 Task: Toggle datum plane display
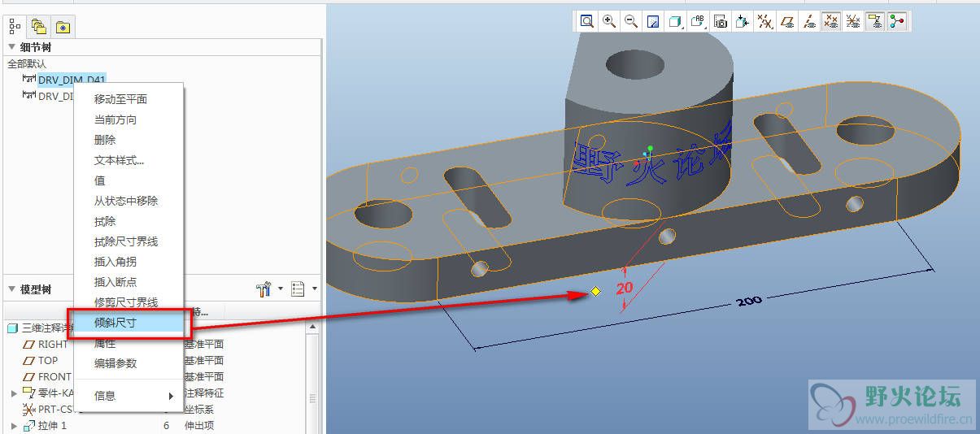point(787,21)
